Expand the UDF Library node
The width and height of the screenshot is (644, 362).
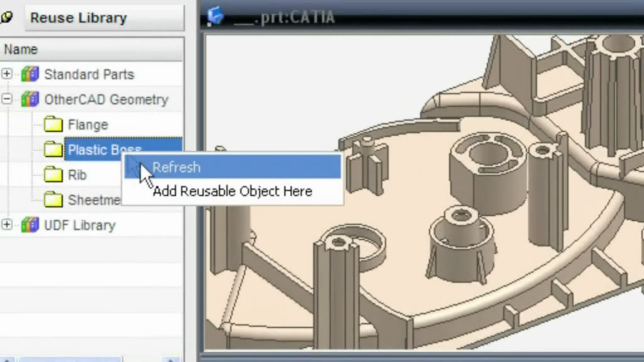point(6,225)
